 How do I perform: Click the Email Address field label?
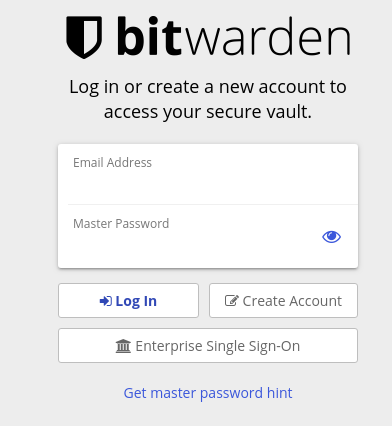(112, 163)
